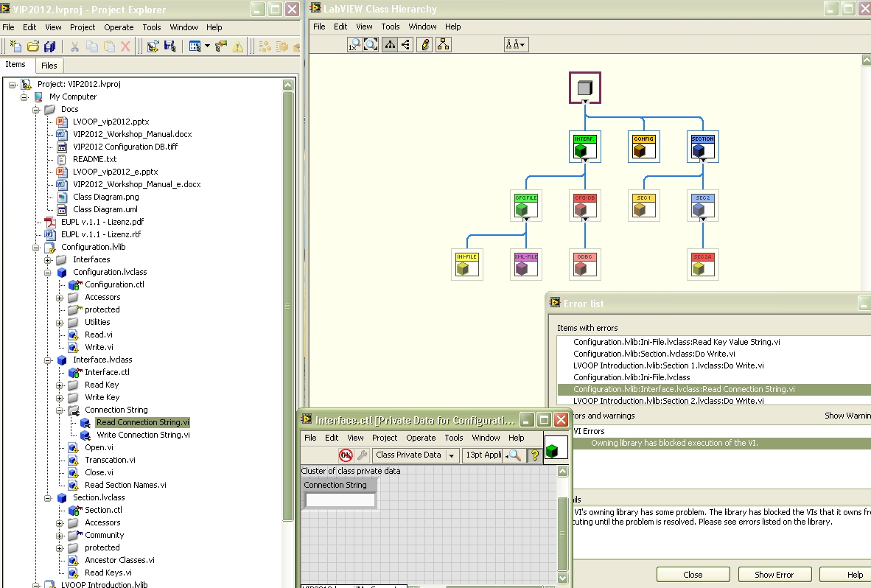871x588 pixels.
Task: Open 13pt Application font dropdown
Action: [483, 455]
